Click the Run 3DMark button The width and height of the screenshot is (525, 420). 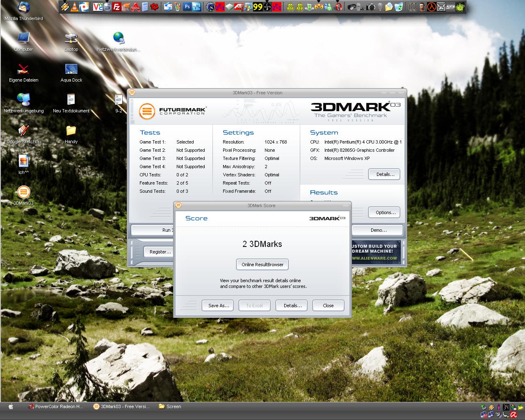152,230
